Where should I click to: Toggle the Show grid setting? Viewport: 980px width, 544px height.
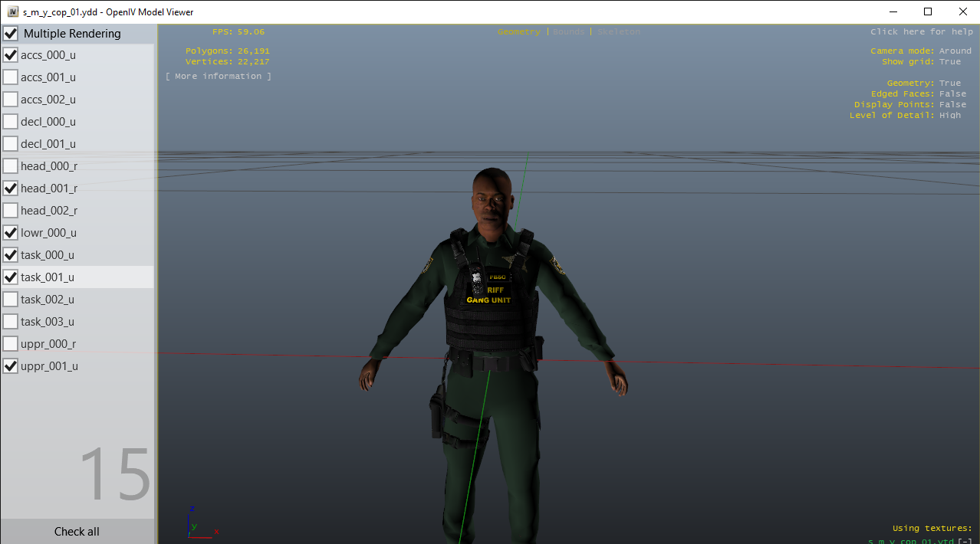(949, 62)
